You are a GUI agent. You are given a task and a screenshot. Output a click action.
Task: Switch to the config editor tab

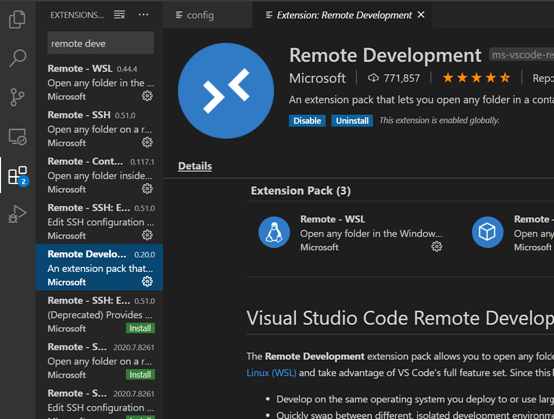208,15
